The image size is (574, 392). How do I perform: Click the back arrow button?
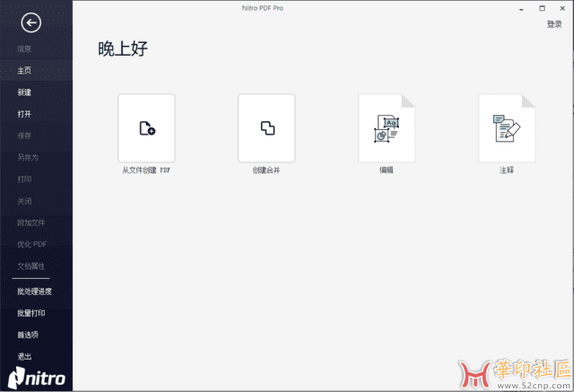pyautogui.click(x=31, y=23)
